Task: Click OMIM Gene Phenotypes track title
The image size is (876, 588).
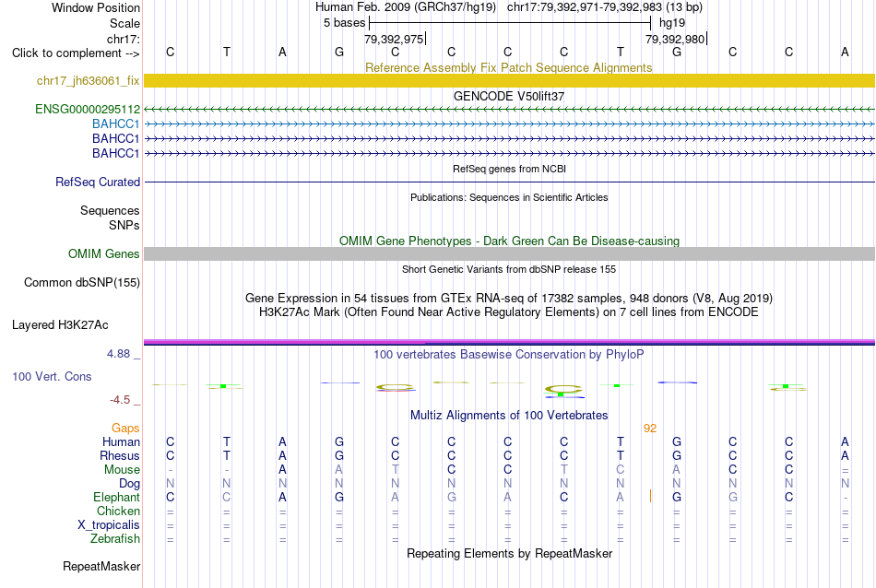Action: coord(509,241)
